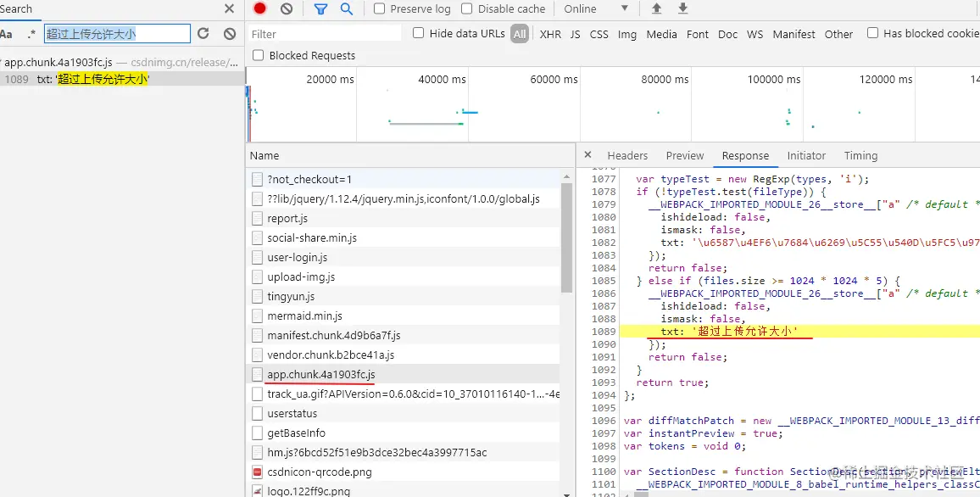The height and width of the screenshot is (497, 980).
Task: Toggle regular expression search option
Action: coord(31,34)
